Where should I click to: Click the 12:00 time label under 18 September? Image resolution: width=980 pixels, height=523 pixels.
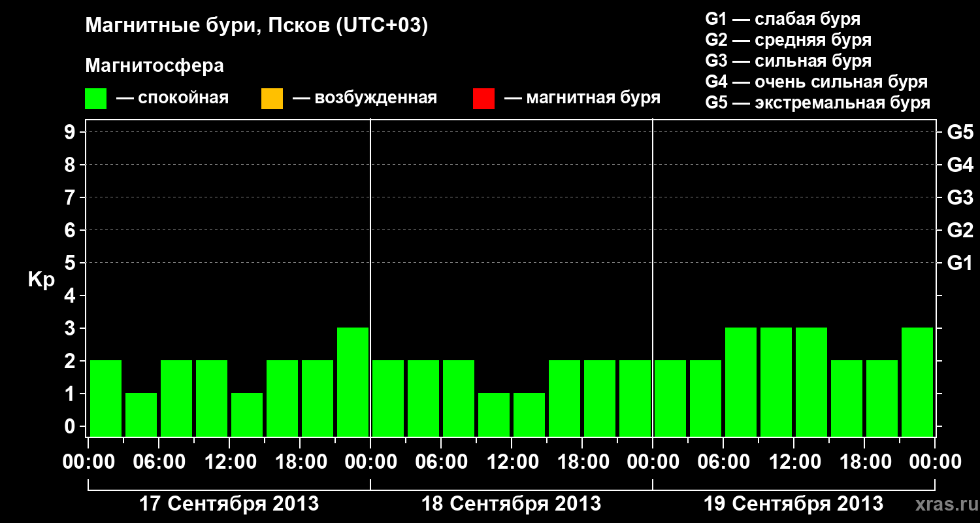[512, 463]
